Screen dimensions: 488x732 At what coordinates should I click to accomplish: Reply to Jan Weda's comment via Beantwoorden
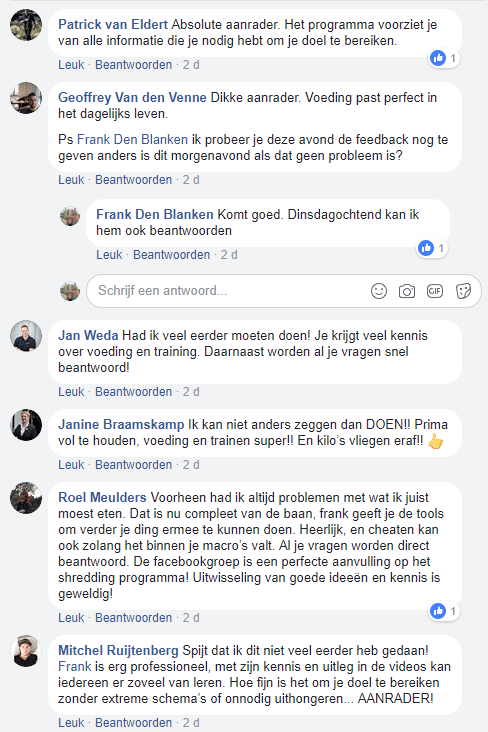[x=134, y=392]
